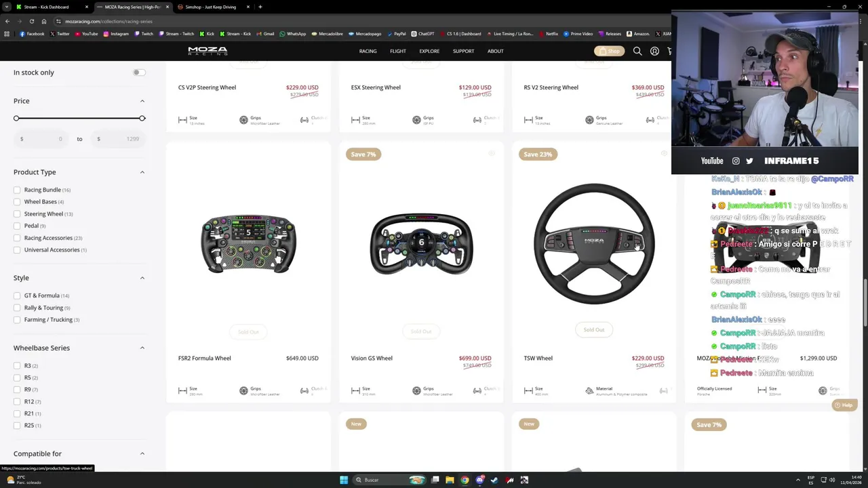Show hidden system tray icons

pos(797,480)
